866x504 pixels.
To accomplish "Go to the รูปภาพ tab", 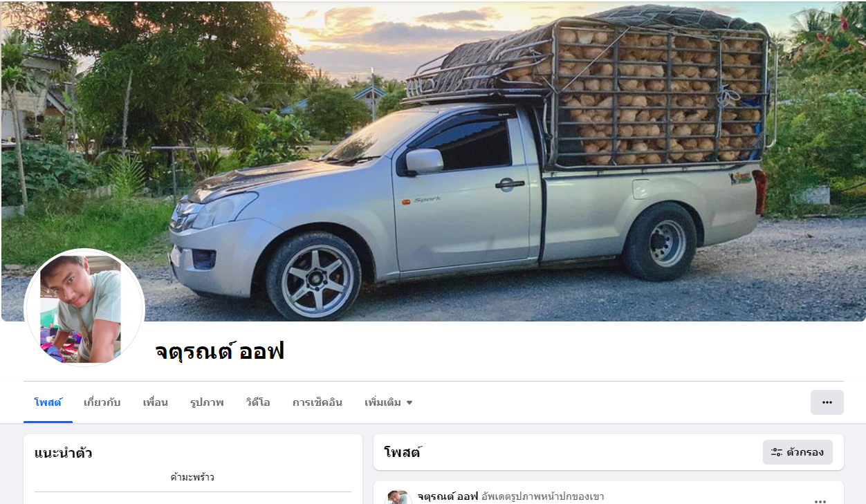I will [207, 402].
